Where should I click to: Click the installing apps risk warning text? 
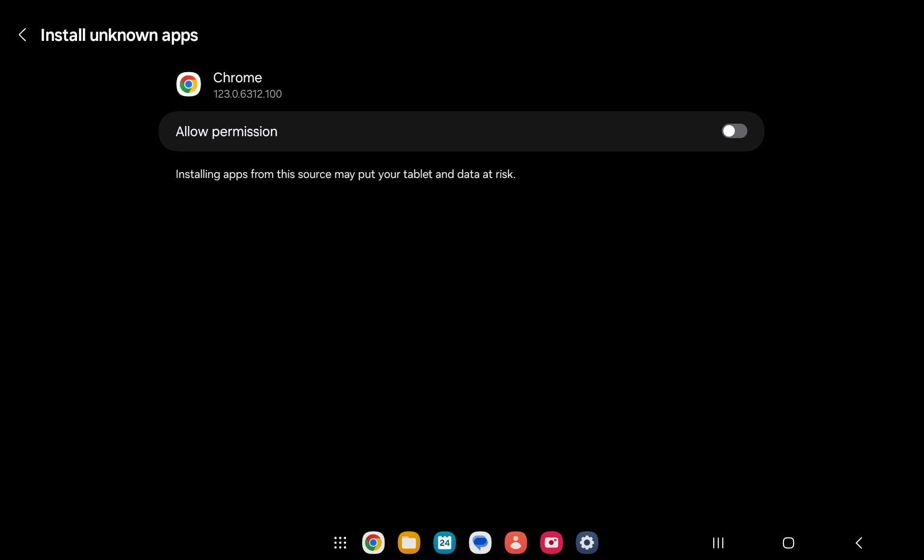[x=345, y=174]
